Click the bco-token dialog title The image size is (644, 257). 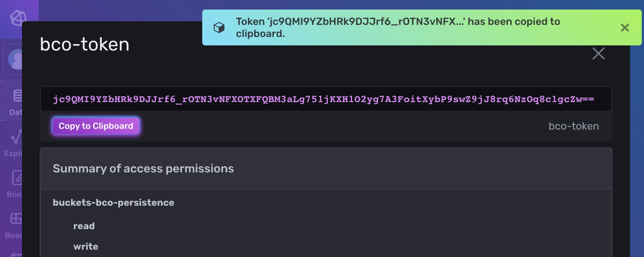[x=85, y=45]
